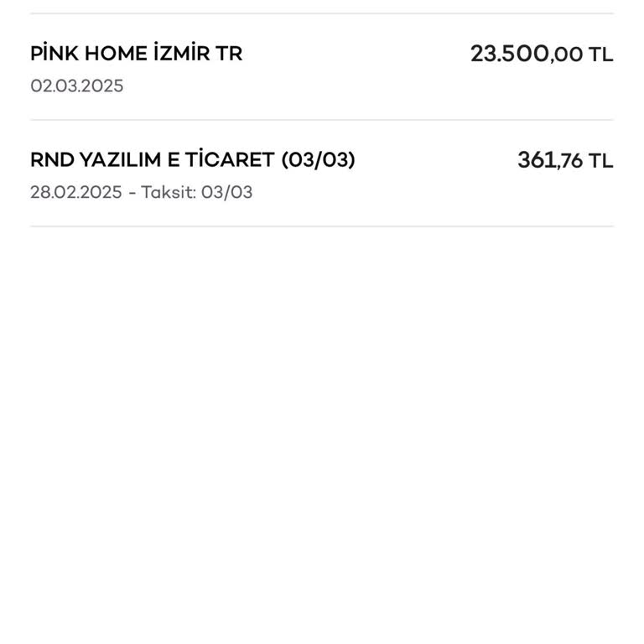Tap the TL currency label beside 23.500,00
Screen dimensions: 644x644
(x=600, y=55)
